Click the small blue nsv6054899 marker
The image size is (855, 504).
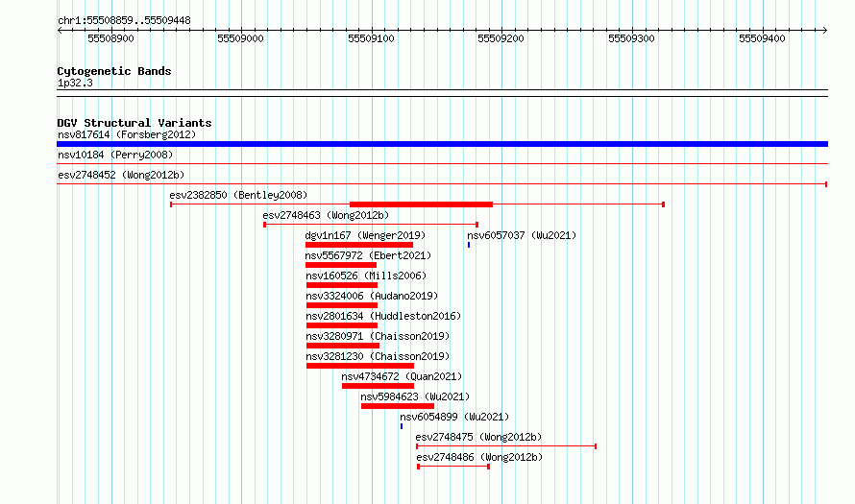coord(402,426)
